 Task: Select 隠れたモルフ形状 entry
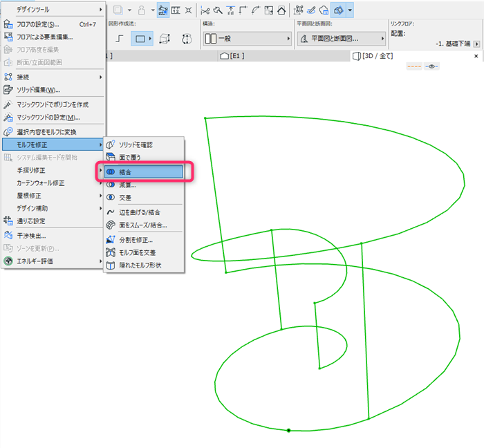point(144,265)
